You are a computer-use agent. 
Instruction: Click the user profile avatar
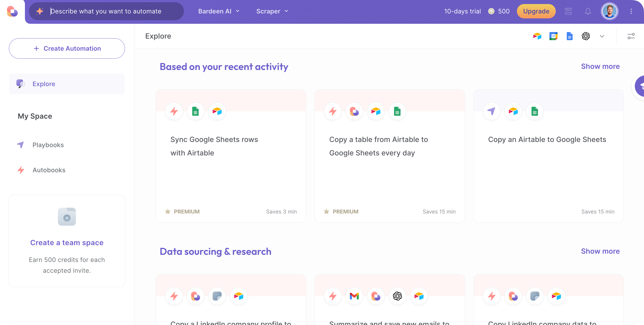pyautogui.click(x=609, y=11)
